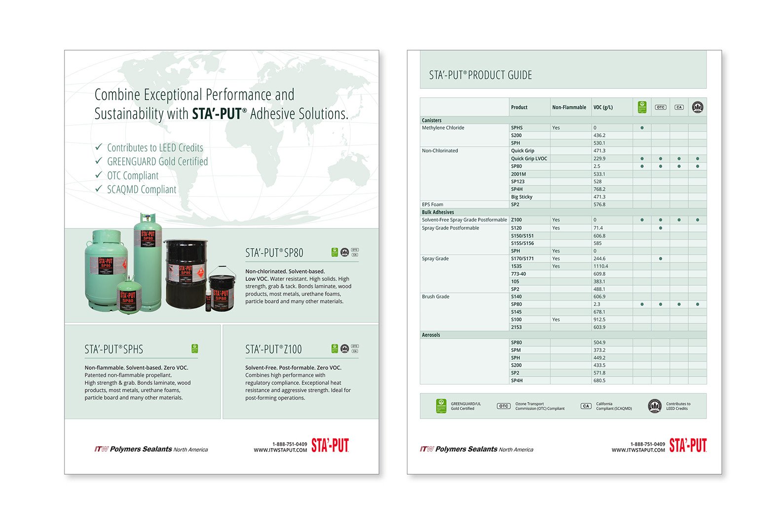784x532 pixels.
Task: Click the 436.2 VOC value
Action: [x=599, y=135]
